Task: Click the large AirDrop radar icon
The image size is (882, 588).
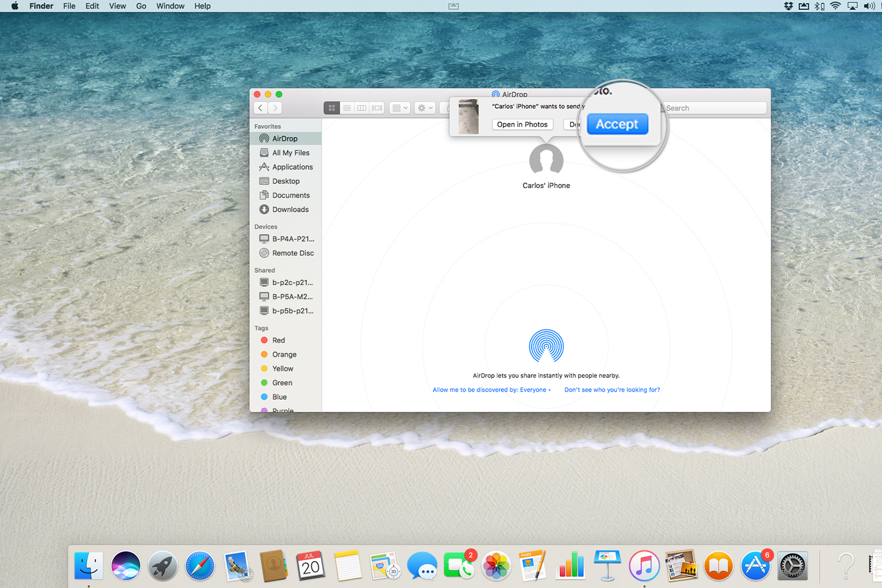Action: (546, 346)
